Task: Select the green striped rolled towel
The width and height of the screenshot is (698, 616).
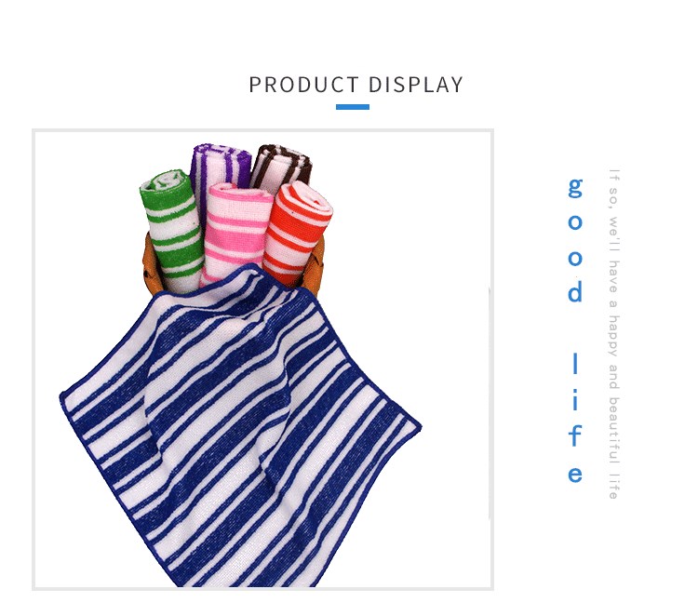Action: (x=173, y=229)
